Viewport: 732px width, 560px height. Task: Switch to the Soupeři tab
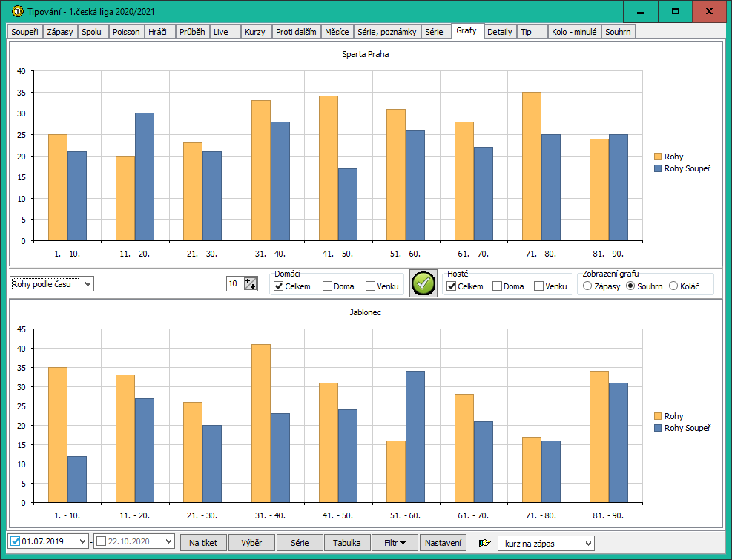point(24,32)
